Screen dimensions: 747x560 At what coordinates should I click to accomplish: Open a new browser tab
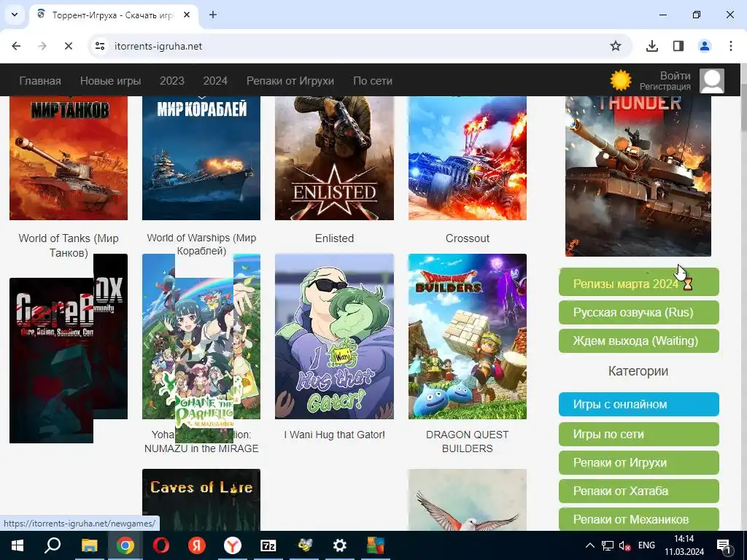click(213, 15)
